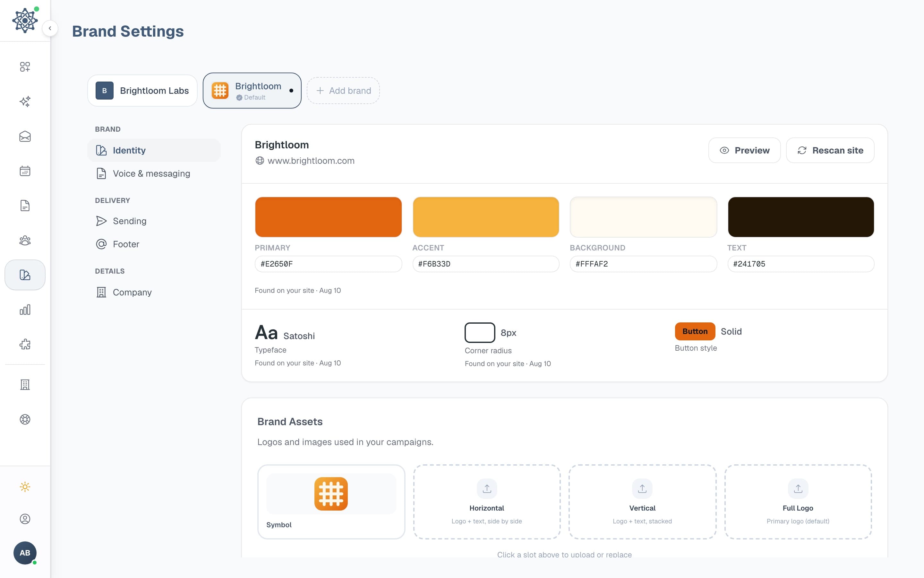The image size is (924, 578).
Task: Open the analytics bar chart icon
Action: (x=25, y=310)
